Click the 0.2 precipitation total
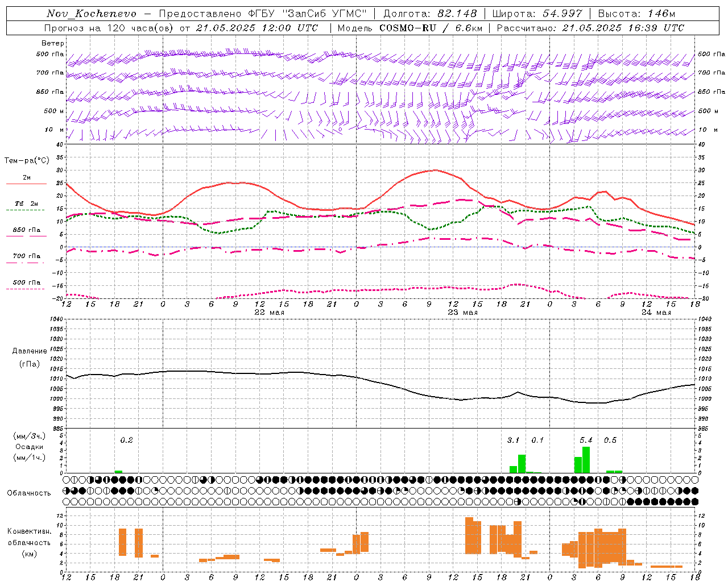Viewport: 728px width, 582px height. point(126,440)
